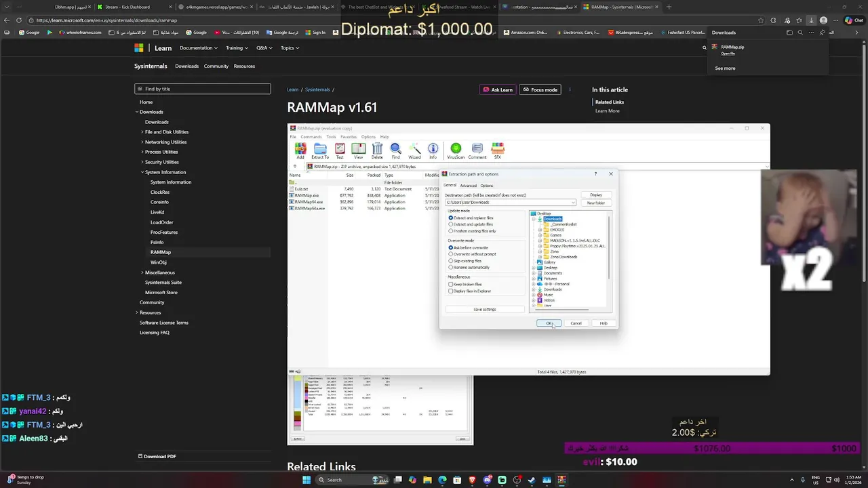
Task: Select Ask before overwrite option
Action: [469, 247]
